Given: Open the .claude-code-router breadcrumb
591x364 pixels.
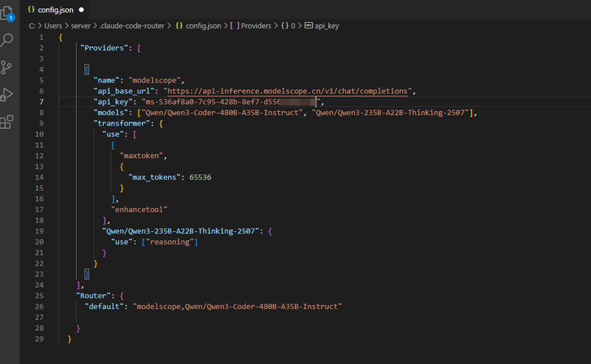Looking at the screenshot, I should coord(132,25).
